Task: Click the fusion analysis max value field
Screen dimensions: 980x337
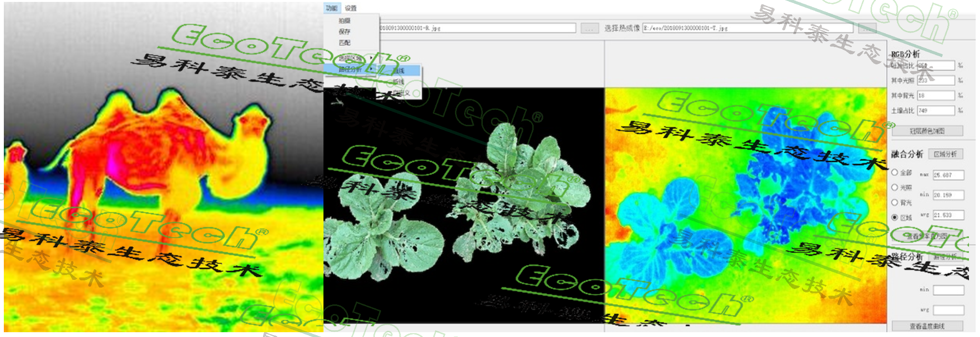Action: tap(948, 175)
